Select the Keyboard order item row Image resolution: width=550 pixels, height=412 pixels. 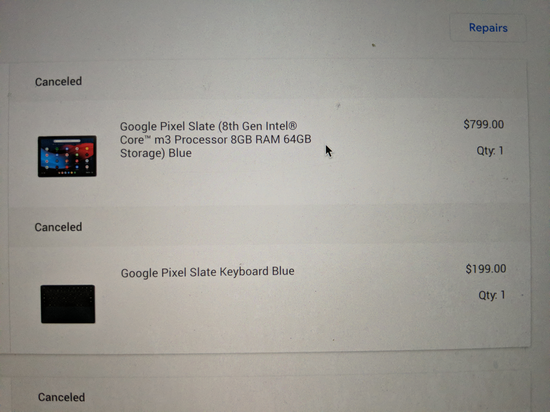click(x=270, y=298)
